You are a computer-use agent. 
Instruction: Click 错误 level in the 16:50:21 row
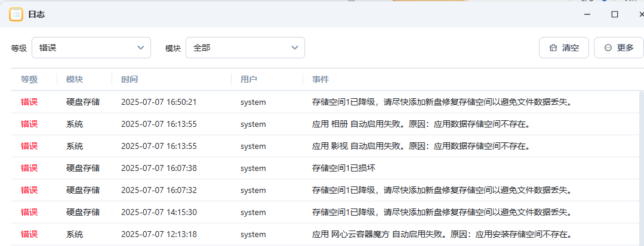tap(29, 102)
